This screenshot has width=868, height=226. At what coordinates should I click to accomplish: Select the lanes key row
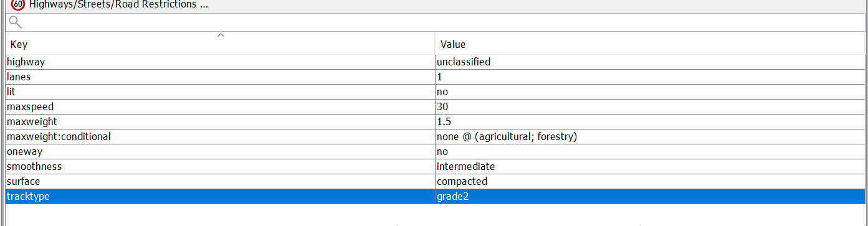pyautogui.click(x=220, y=77)
